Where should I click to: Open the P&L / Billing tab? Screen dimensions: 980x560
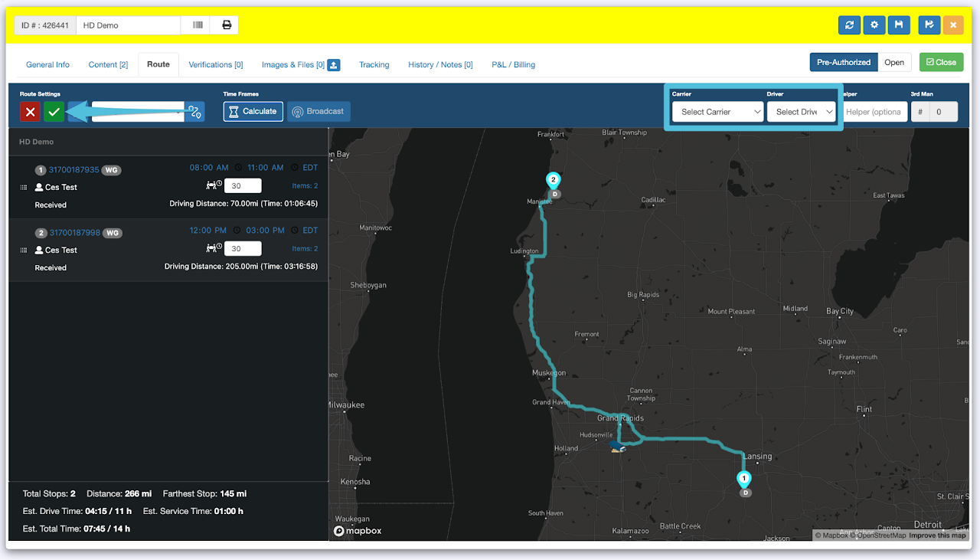[513, 64]
